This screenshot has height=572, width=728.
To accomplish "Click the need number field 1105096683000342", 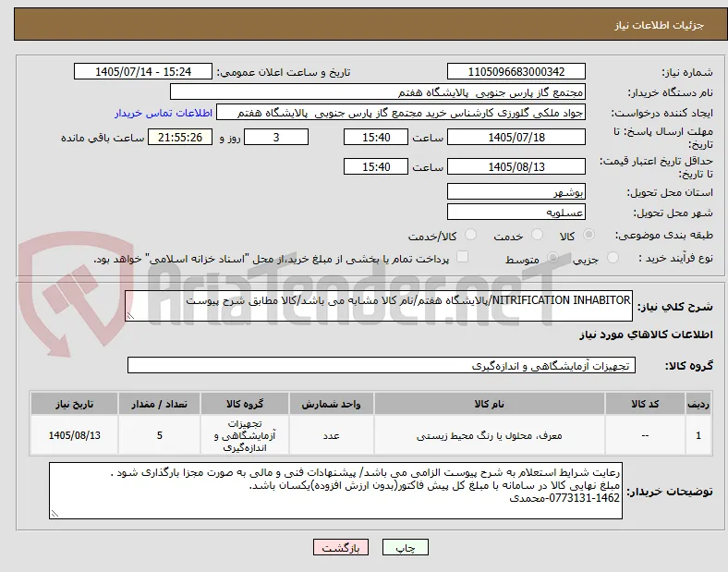I will point(516,71).
